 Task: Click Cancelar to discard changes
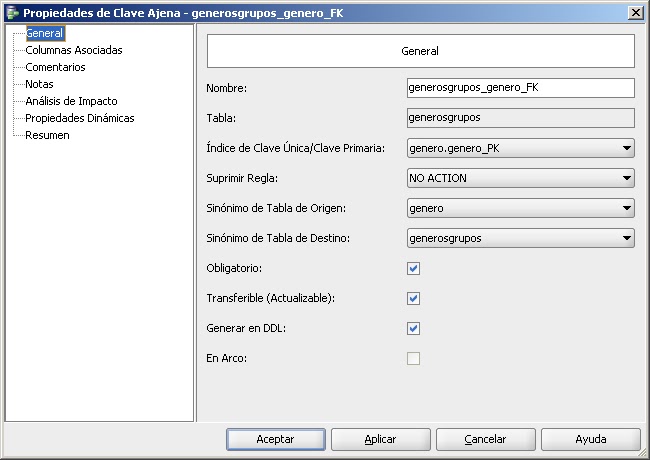485,439
